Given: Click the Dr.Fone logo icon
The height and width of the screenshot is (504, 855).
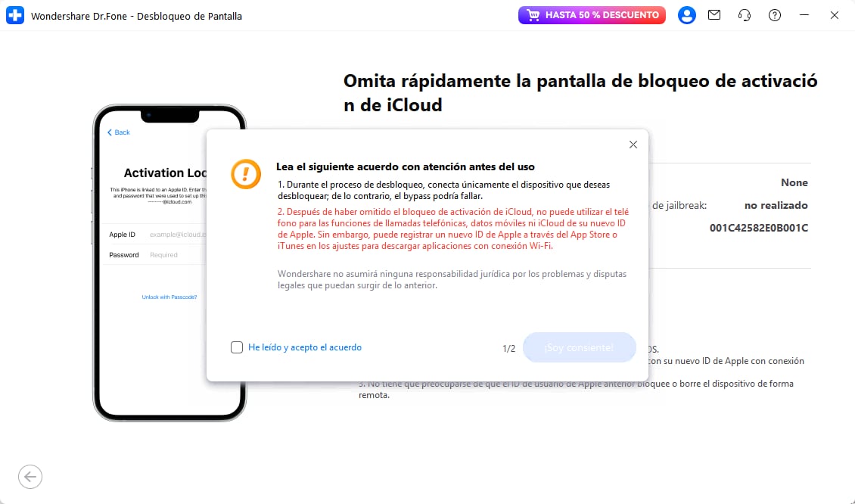Looking at the screenshot, I should (x=16, y=15).
